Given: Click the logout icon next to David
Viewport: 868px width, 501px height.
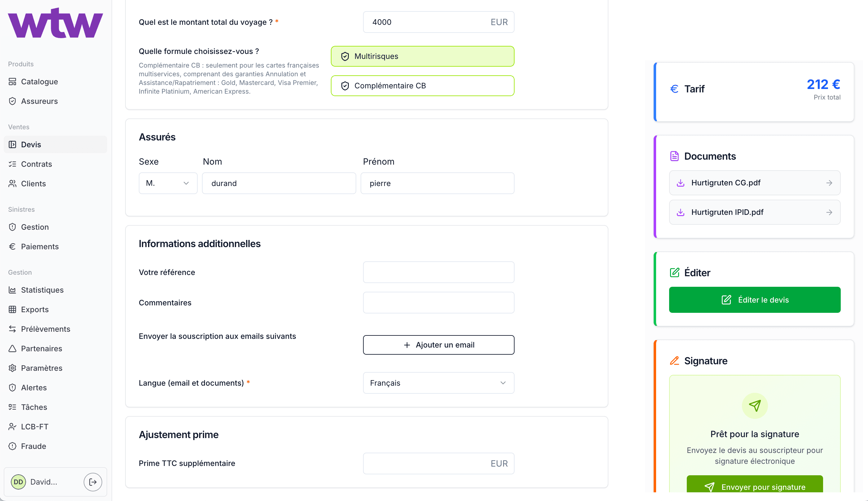Looking at the screenshot, I should click(x=93, y=482).
